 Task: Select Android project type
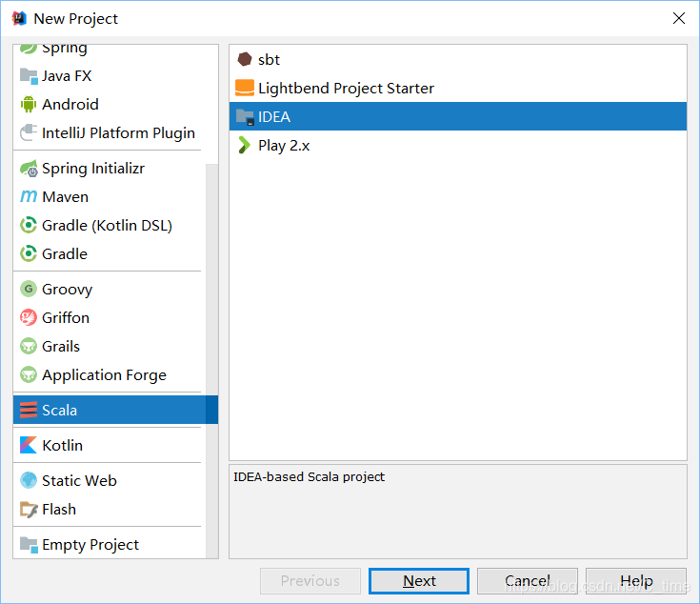[x=70, y=105]
